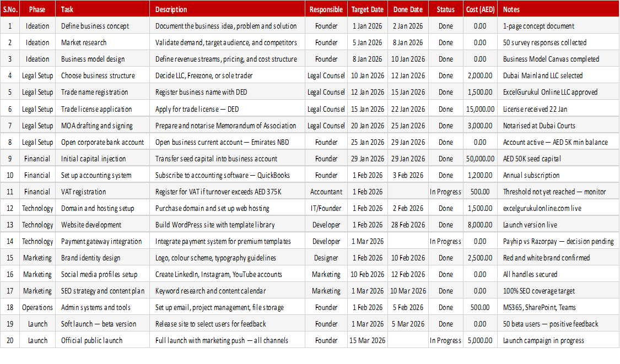Click the empty Done Date for Payment gateway
This screenshot has width=620, height=364.
pos(408,242)
